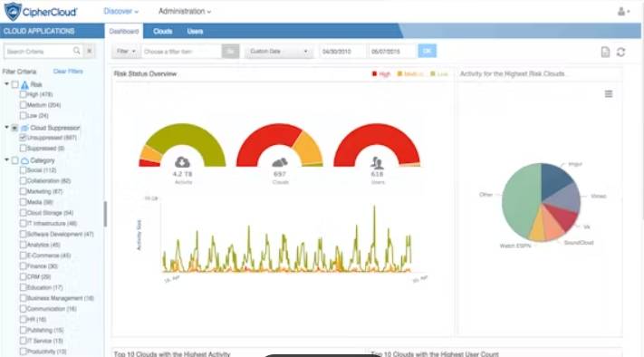Open the Discover dropdown menu

point(120,11)
